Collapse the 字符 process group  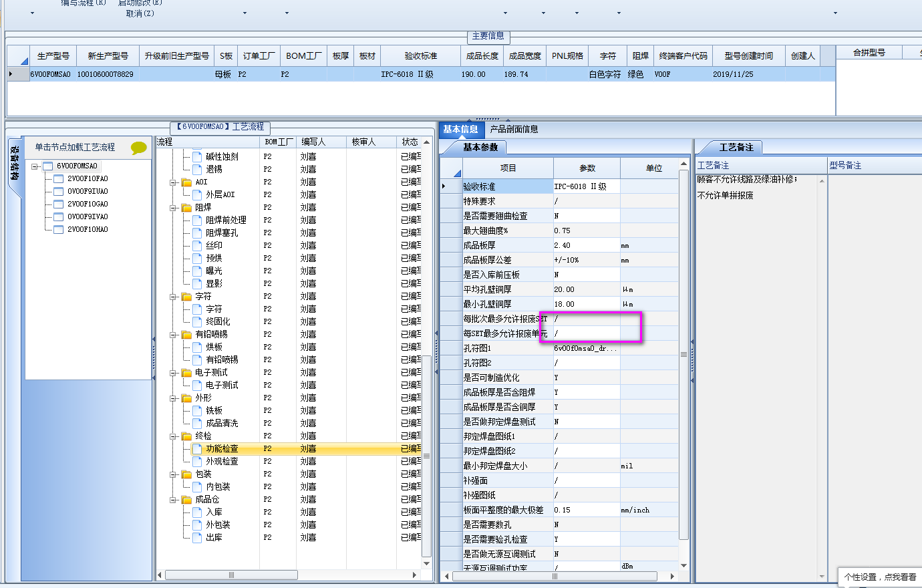(172, 296)
